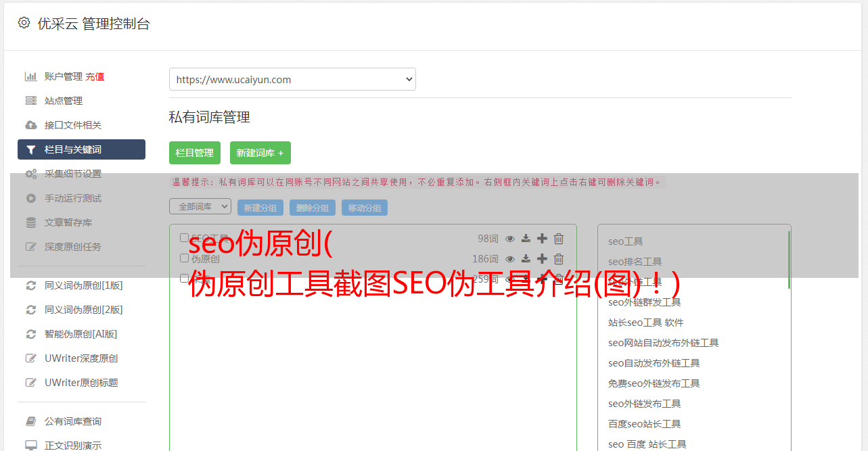Click the 私有词库管理 heading
Screen dimensions: 868x451
210,118
